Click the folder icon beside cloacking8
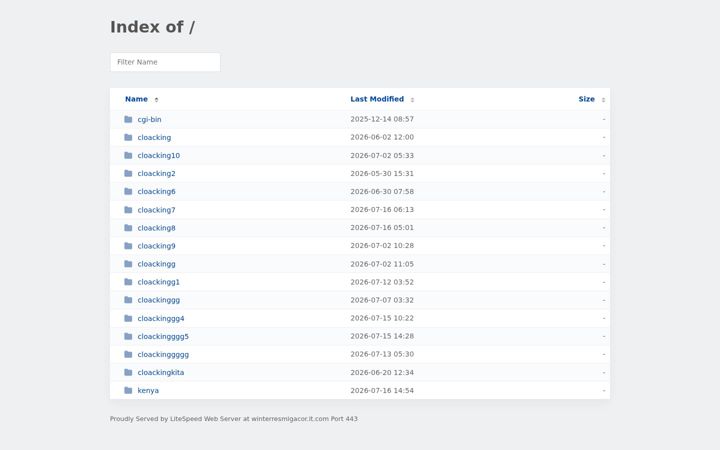Image resolution: width=720 pixels, height=450 pixels. tap(128, 228)
